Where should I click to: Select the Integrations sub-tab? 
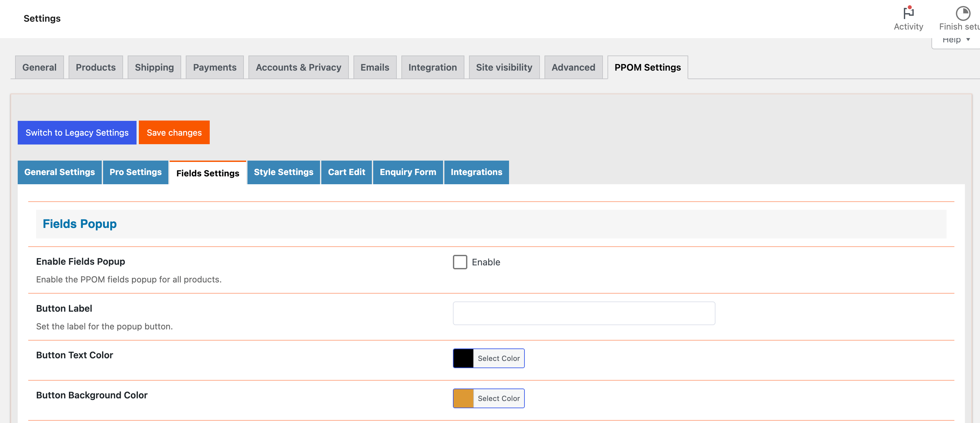(x=476, y=172)
